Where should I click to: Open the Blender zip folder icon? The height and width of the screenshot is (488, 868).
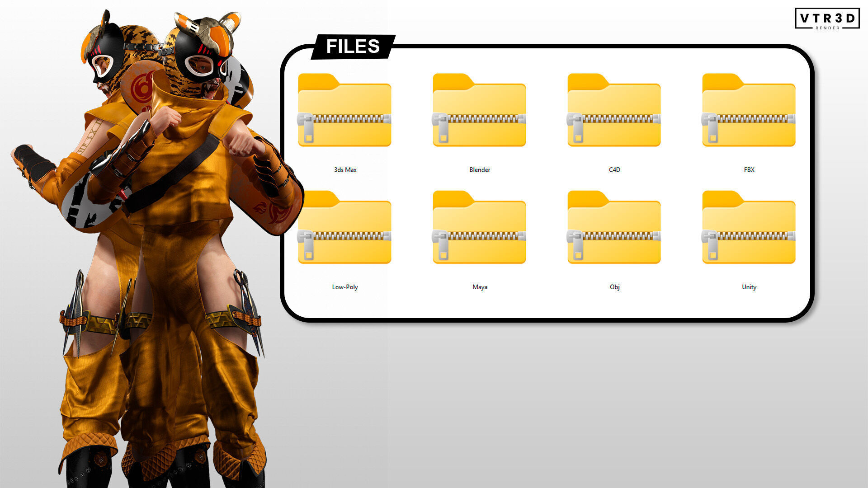point(479,110)
